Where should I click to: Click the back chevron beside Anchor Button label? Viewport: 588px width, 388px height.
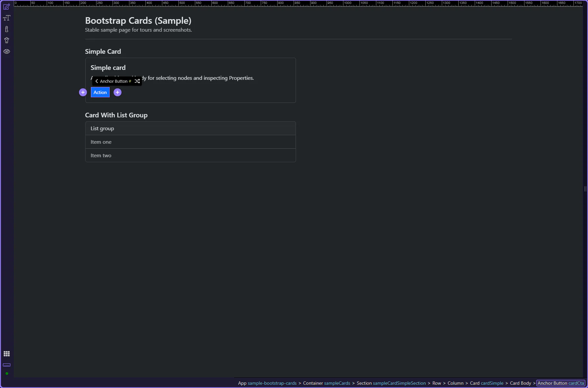pos(96,81)
